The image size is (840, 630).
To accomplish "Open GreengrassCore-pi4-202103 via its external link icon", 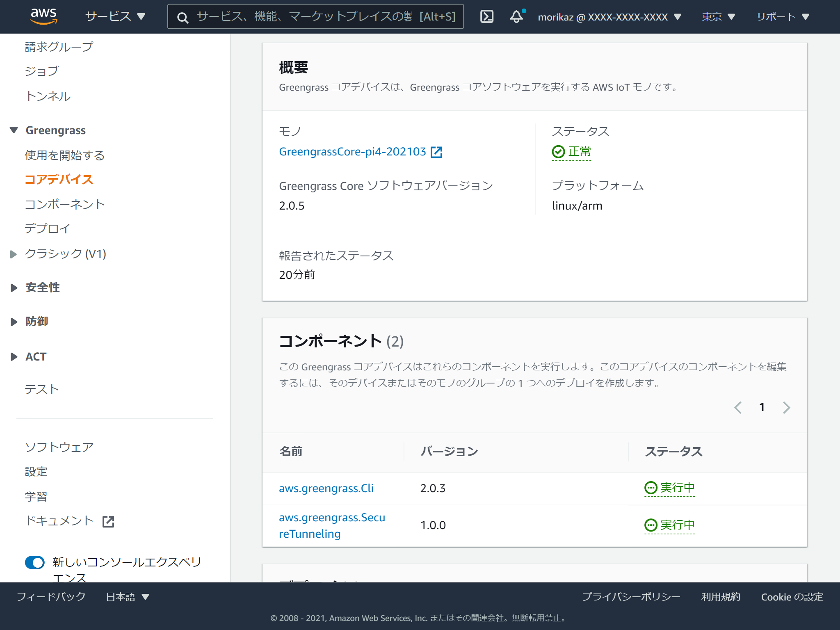I will coord(437,151).
